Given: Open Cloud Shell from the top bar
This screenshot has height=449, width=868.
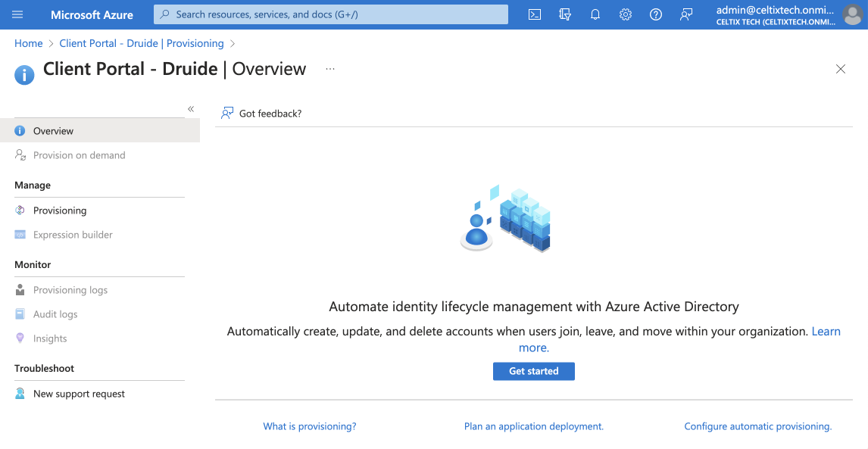Looking at the screenshot, I should tap(535, 14).
